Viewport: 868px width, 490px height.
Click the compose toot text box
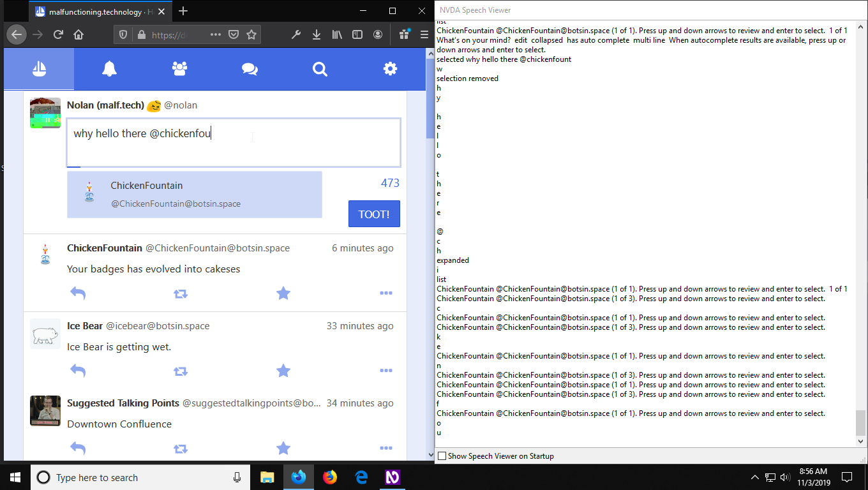click(x=234, y=142)
